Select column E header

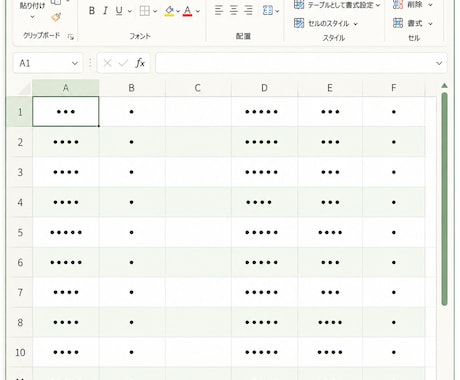click(x=330, y=88)
